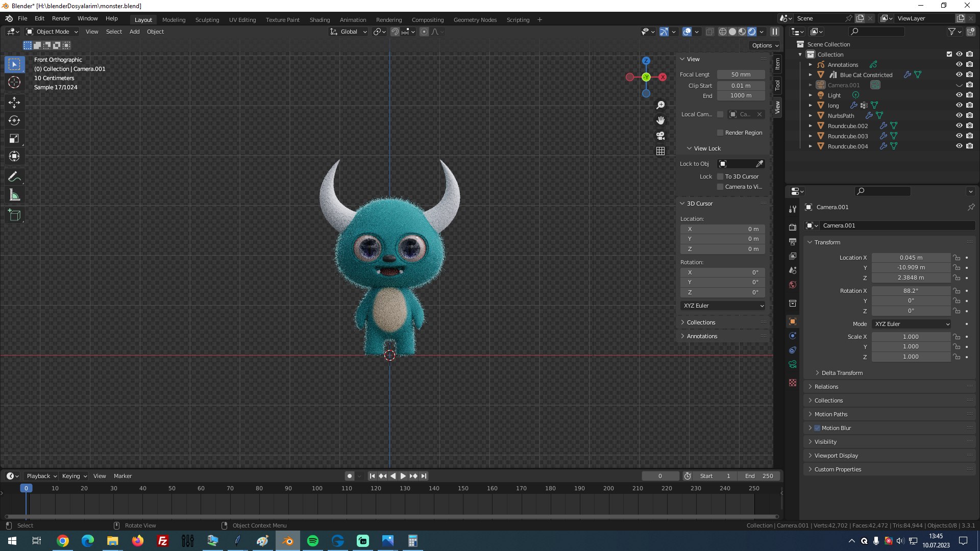Disable NurbsPath in renders camera icon
Screen dimensions: 980x551
click(x=969, y=115)
